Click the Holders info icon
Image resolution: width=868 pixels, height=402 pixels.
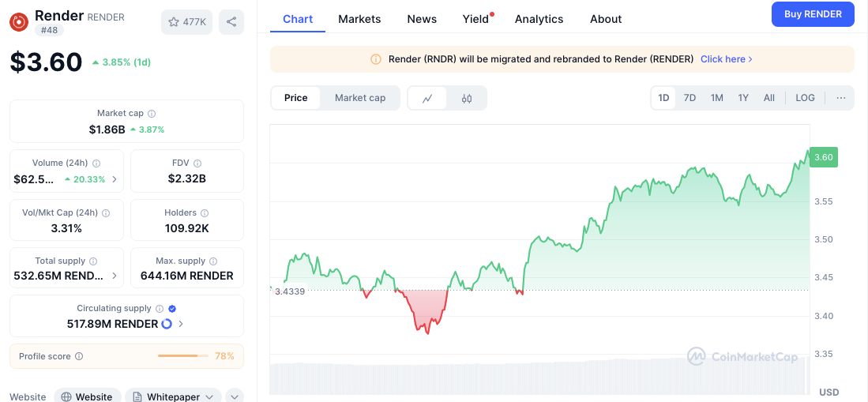(205, 213)
